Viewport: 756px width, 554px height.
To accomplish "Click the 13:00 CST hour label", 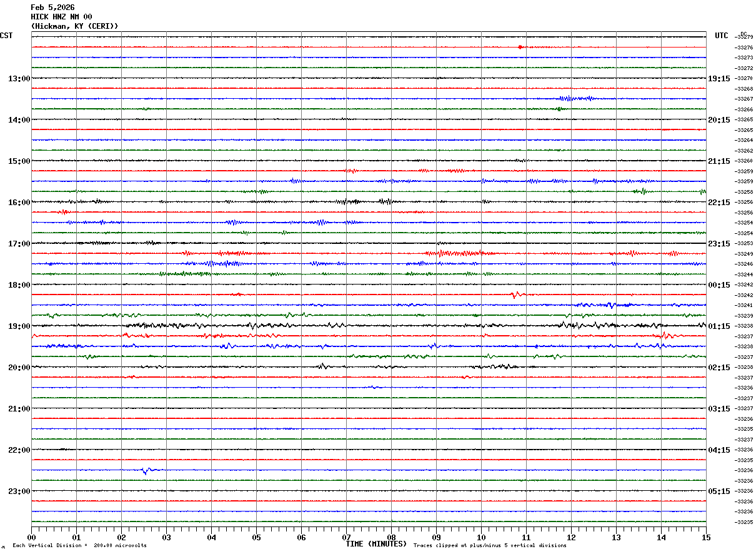I will pos(19,79).
